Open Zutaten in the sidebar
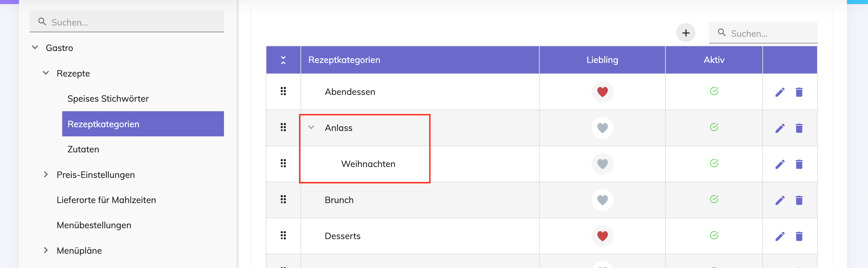The height and width of the screenshot is (268, 868). pyautogui.click(x=83, y=149)
